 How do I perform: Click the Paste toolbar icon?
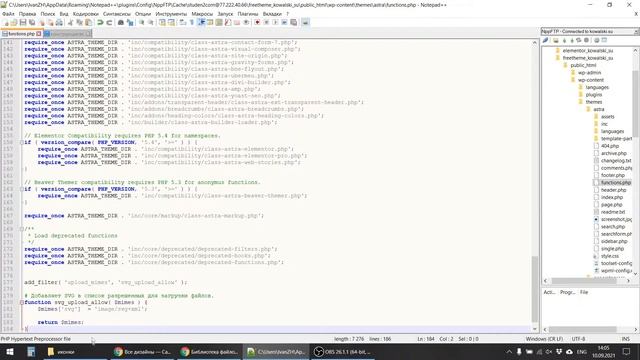(x=88, y=22)
